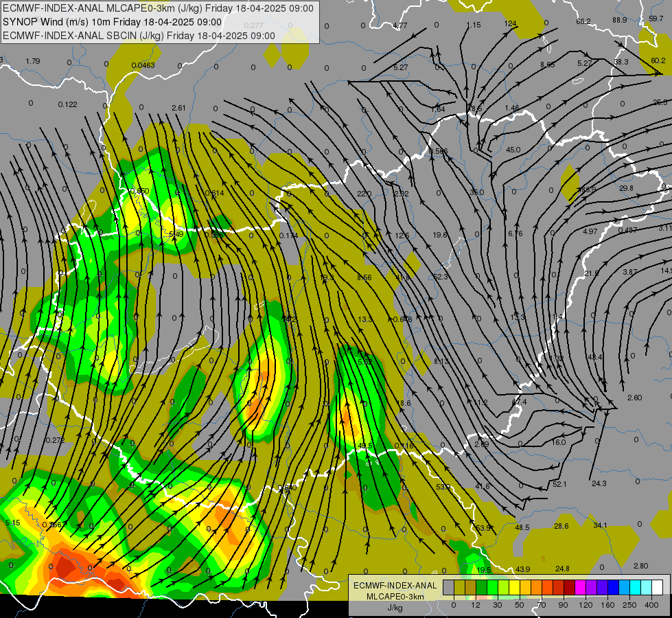Screen dimensions: 672x618
Task: Click the map value 2.92
Action: (x=402, y=194)
